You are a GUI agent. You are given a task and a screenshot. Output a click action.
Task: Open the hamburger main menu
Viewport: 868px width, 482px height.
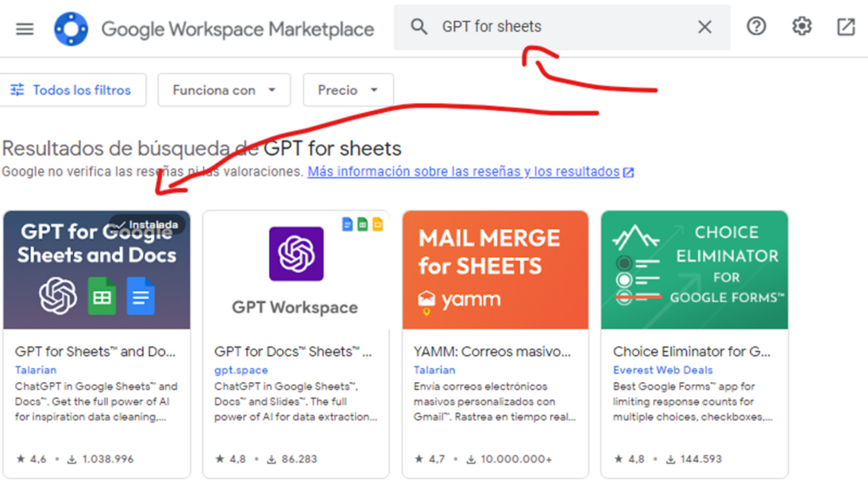[x=24, y=29]
